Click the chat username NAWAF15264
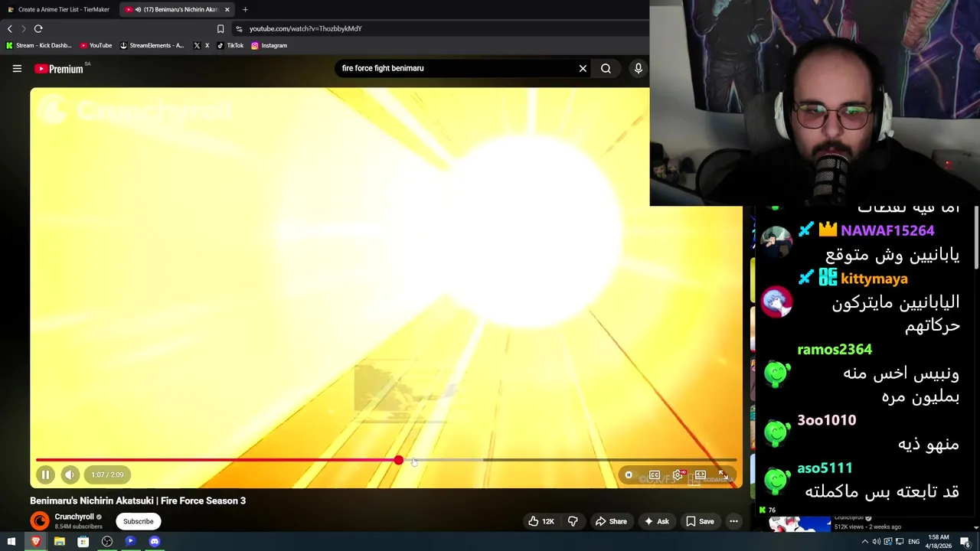Image resolution: width=980 pixels, height=551 pixels. coord(887,230)
